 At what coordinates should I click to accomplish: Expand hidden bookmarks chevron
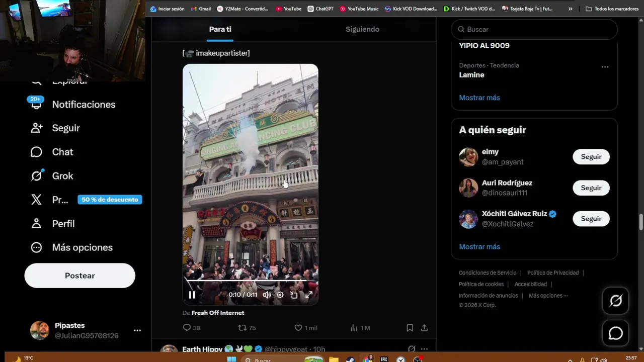pyautogui.click(x=570, y=9)
